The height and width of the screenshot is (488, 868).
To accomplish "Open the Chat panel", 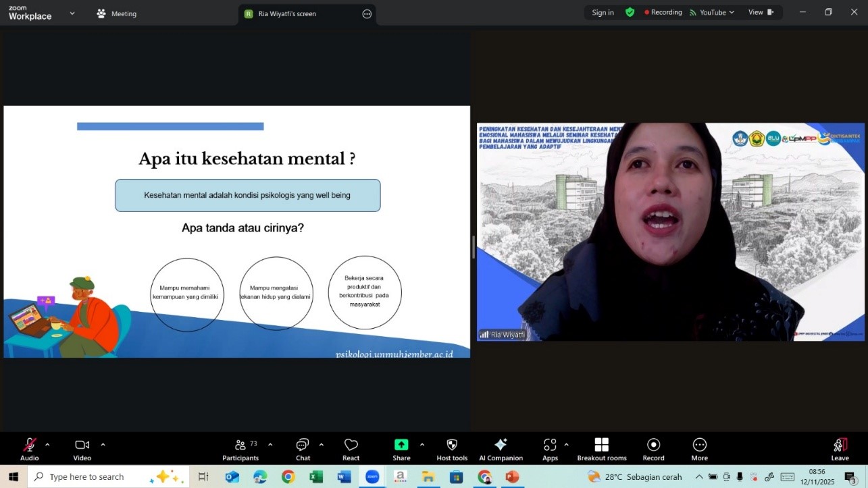I will 303,445.
